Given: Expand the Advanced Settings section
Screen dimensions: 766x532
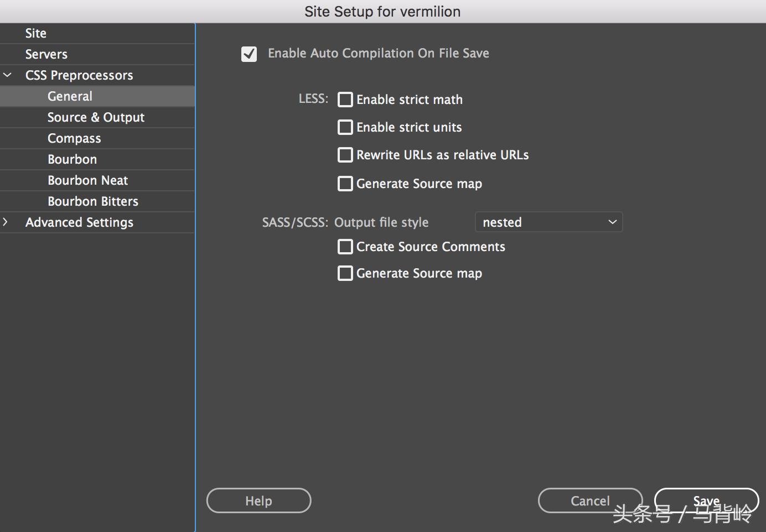Looking at the screenshot, I should tap(6, 222).
